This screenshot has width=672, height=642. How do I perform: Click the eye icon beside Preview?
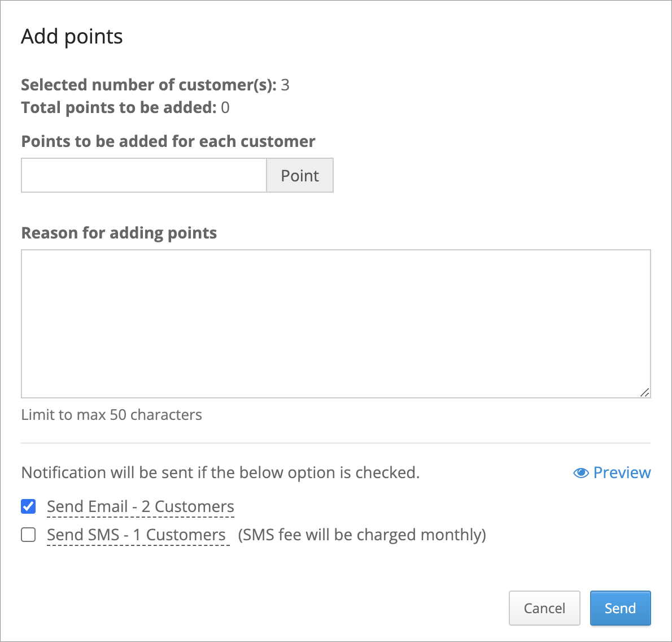pos(581,473)
